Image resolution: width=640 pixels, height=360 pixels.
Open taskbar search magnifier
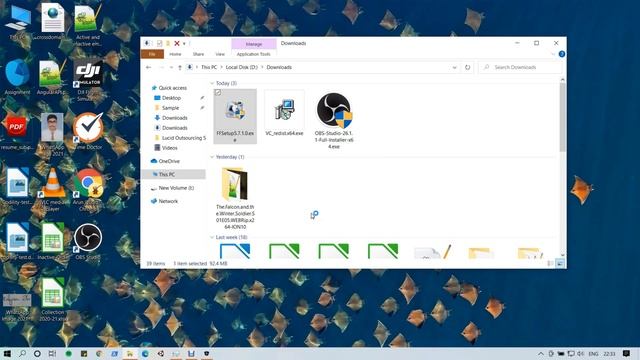(x=22, y=353)
